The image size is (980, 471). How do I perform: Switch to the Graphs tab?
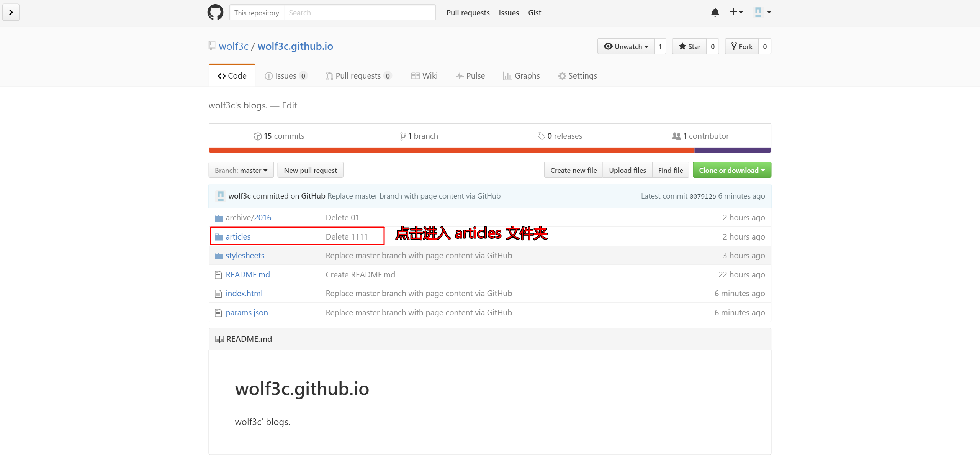pyautogui.click(x=522, y=76)
